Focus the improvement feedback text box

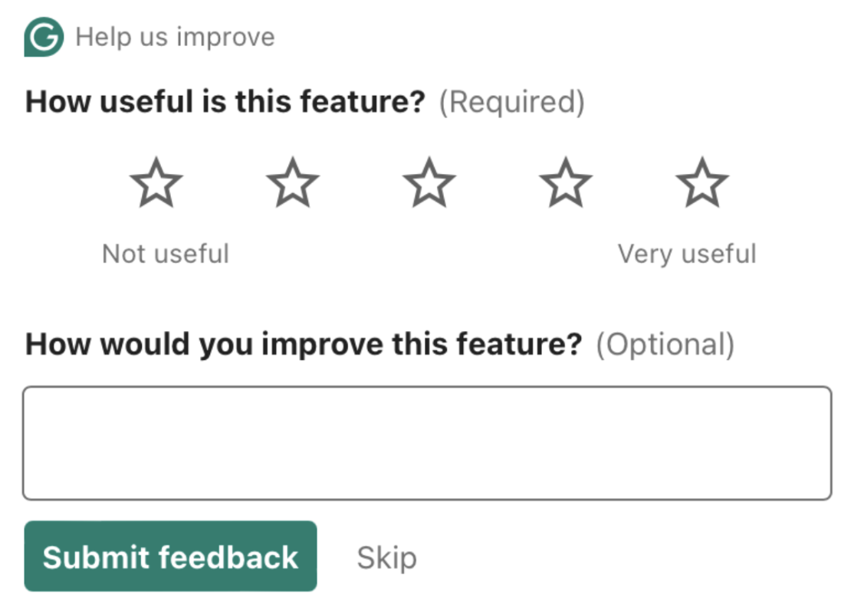pyautogui.click(x=427, y=443)
